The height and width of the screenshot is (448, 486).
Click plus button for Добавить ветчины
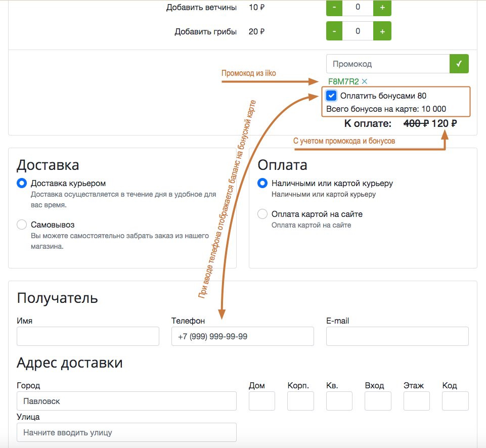[x=382, y=8]
